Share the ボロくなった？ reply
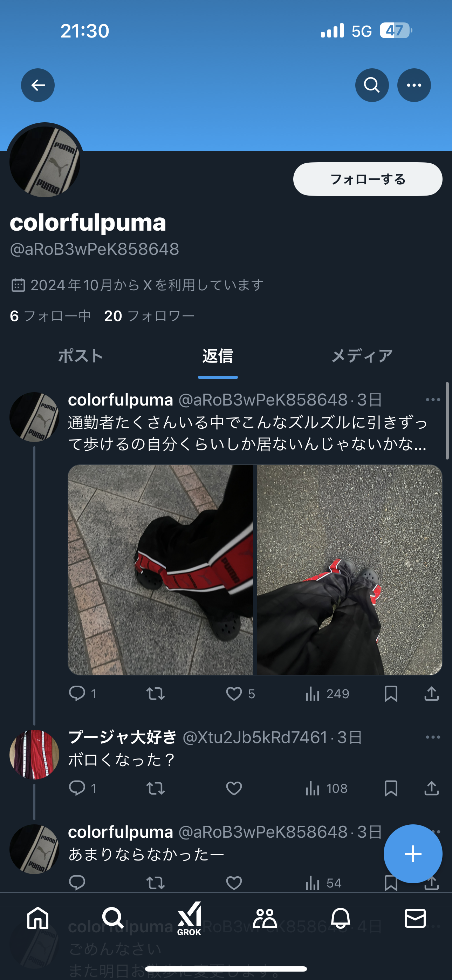This screenshot has height=980, width=452. (431, 788)
